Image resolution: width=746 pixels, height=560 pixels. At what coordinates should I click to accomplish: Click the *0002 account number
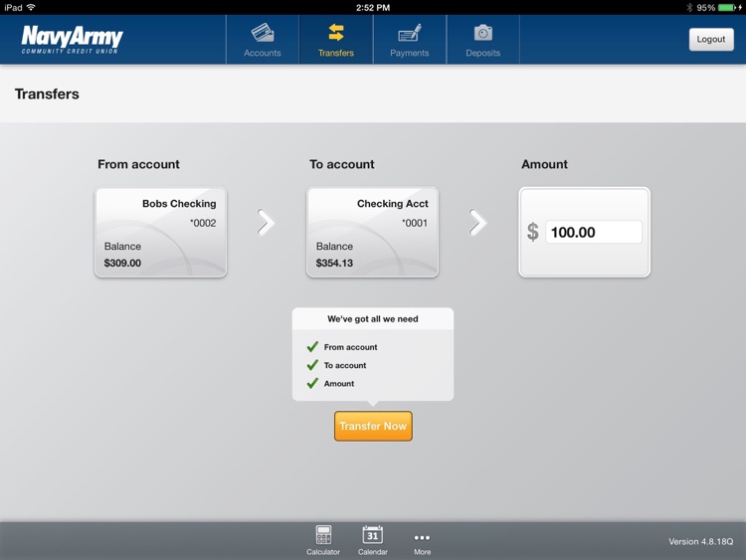point(203,223)
